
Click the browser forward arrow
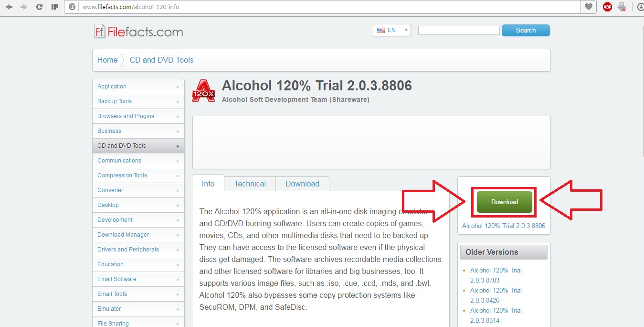tap(24, 7)
